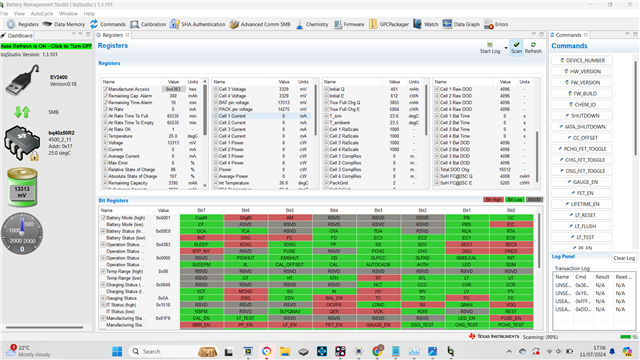
Task: Turn off Auto Refresh green banner
Action: click(47, 46)
